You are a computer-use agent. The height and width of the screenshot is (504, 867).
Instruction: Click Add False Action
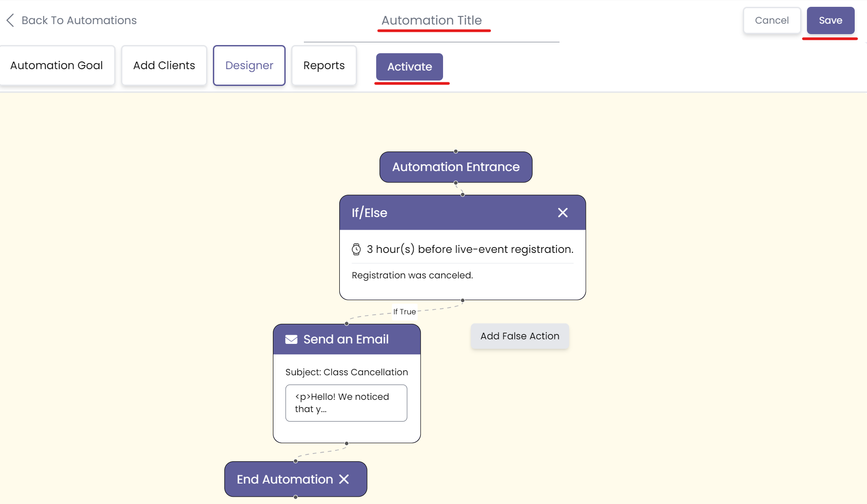click(x=519, y=336)
